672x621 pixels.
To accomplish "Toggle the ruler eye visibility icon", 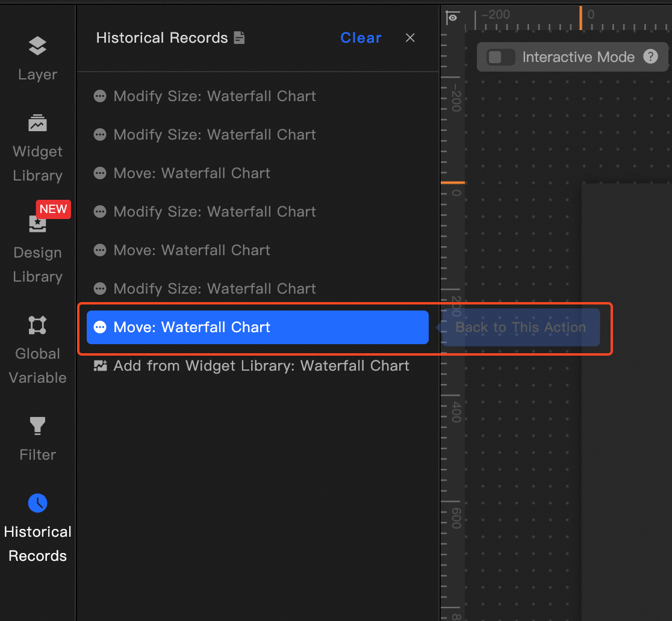I will click(453, 17).
